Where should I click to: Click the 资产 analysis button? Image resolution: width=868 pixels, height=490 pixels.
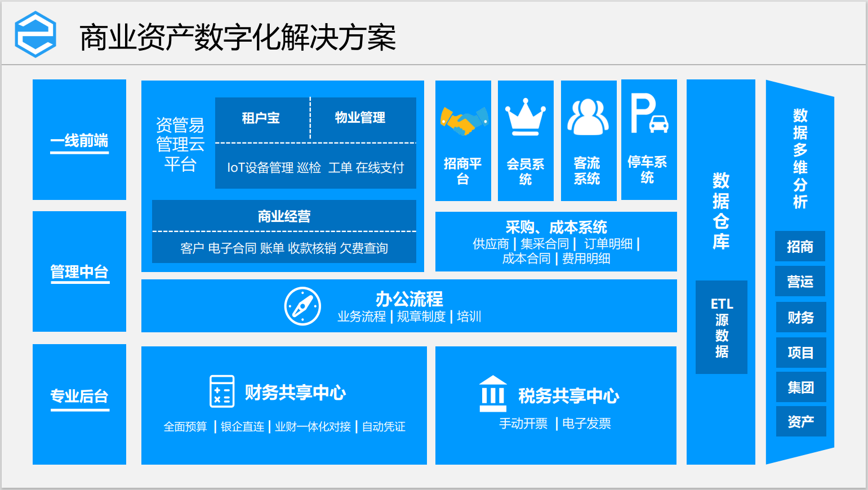(x=800, y=421)
